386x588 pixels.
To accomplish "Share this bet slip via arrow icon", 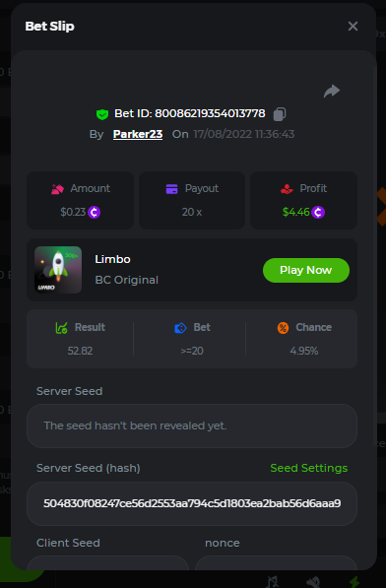I will [332, 92].
